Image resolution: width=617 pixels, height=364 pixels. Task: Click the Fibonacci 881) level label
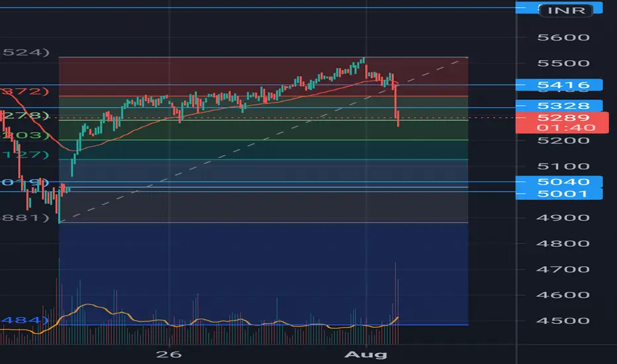click(24, 218)
